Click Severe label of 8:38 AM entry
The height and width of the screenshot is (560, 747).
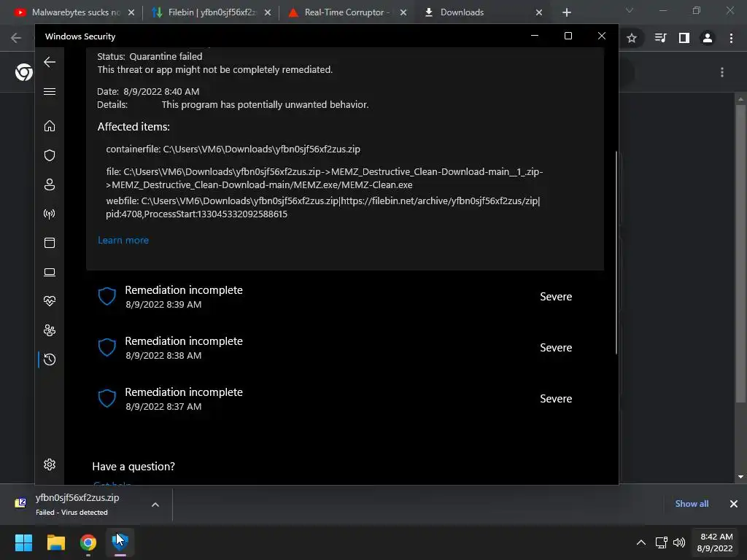pos(556,348)
